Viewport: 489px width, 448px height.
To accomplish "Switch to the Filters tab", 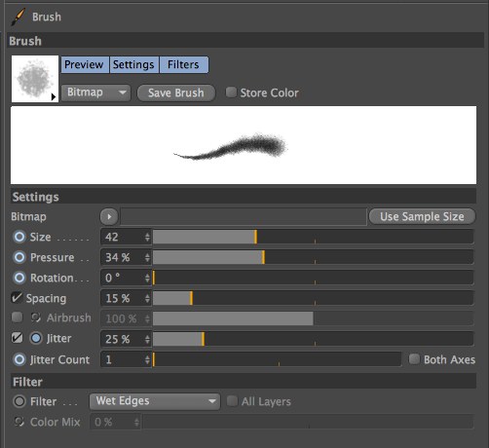I will coord(183,64).
